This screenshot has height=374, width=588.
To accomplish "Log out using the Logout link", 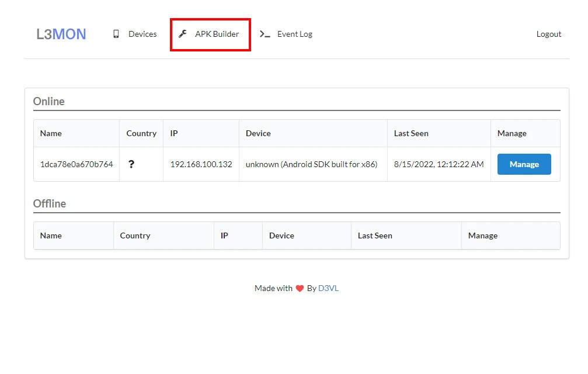I will [x=548, y=34].
